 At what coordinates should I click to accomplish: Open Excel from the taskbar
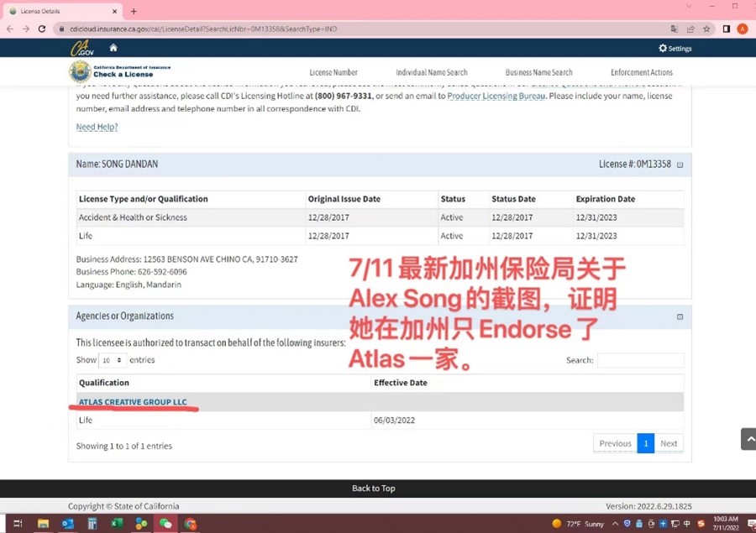[x=117, y=524]
